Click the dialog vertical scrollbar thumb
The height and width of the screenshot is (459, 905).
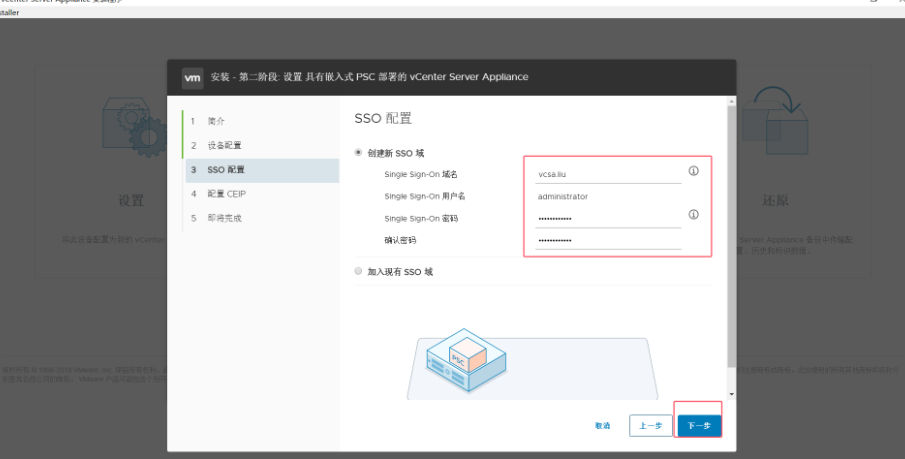coord(732,237)
